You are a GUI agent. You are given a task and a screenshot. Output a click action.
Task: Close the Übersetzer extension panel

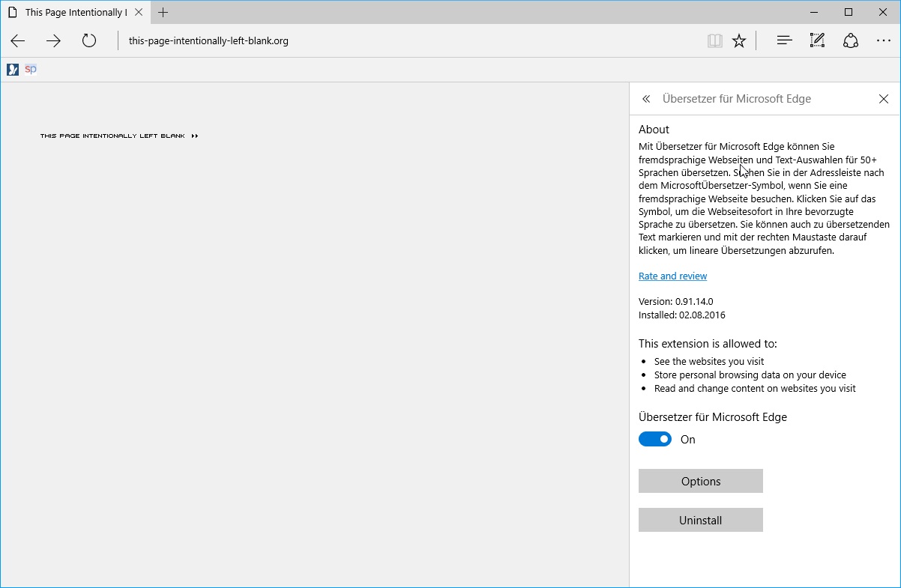tap(883, 99)
